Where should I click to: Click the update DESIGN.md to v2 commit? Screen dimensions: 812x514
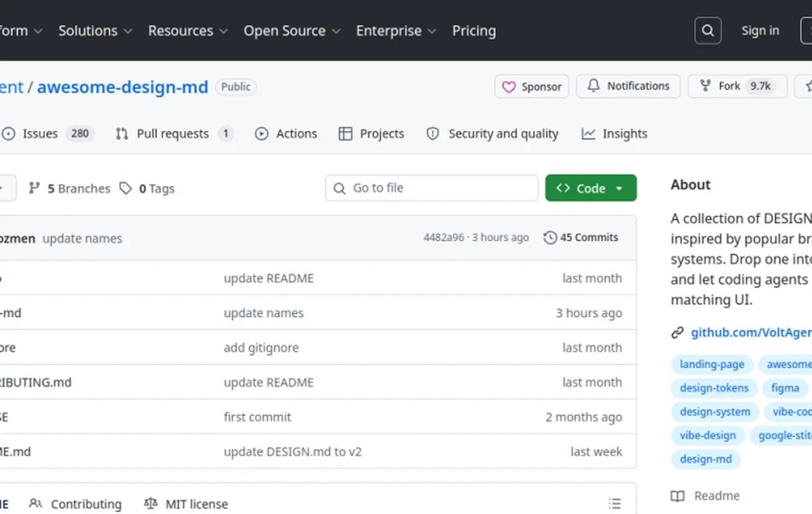coord(293,451)
